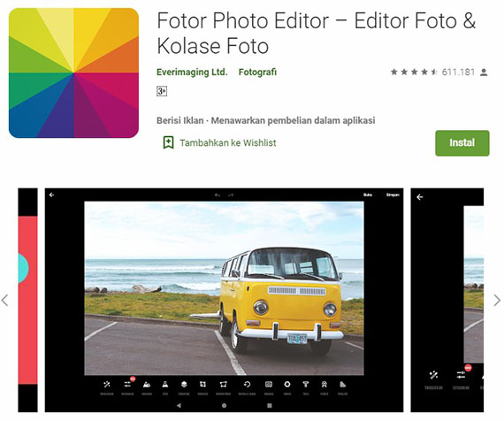Open the Fotografi category link
The width and height of the screenshot is (504, 421).
point(257,72)
